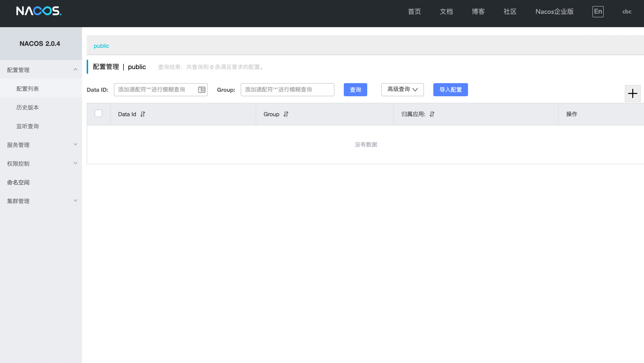Click the blue 查询 button
This screenshot has width=644, height=363.
pos(355,90)
